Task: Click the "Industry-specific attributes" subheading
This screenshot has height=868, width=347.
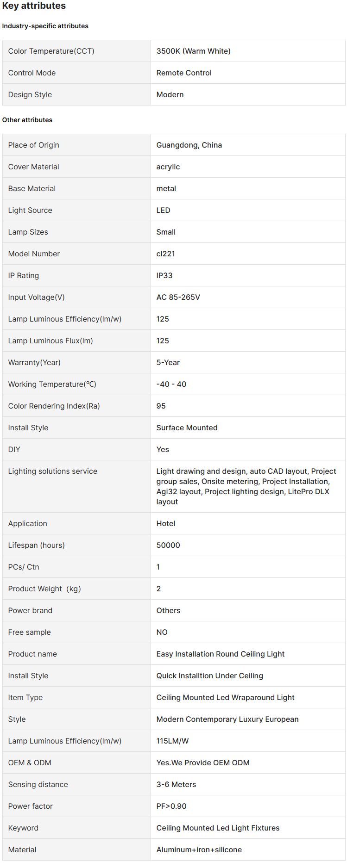Action: pos(45,26)
